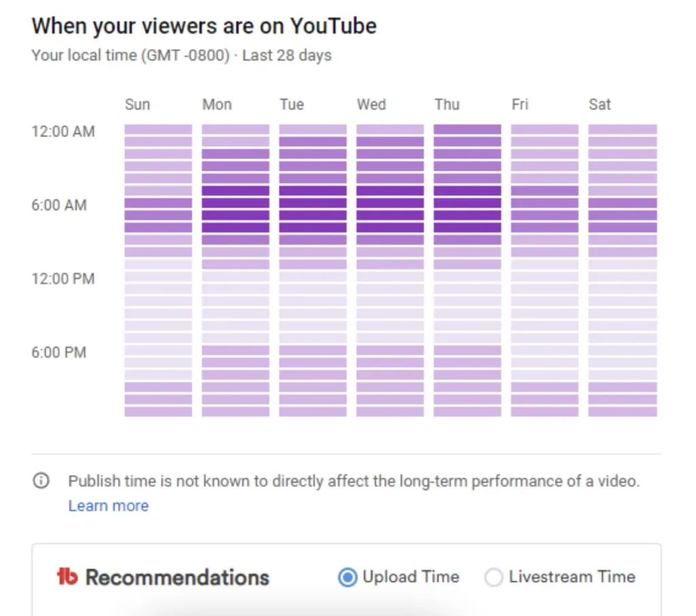Select the Livestream Time radio button

tap(493, 577)
